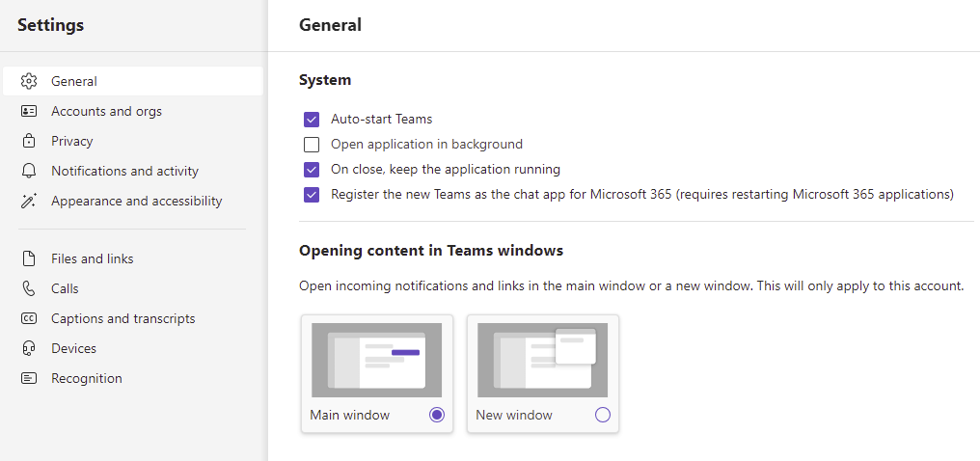Go to Files and links settings
Viewport: 980px width, 461px height.
133,258
